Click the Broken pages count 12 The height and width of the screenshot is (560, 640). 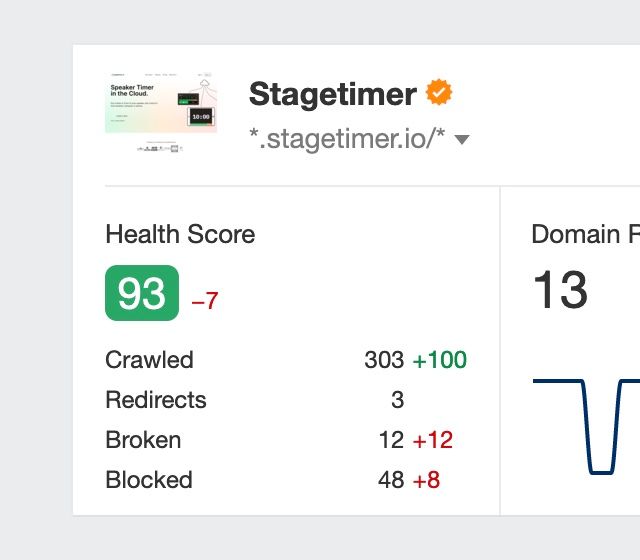[x=391, y=440]
